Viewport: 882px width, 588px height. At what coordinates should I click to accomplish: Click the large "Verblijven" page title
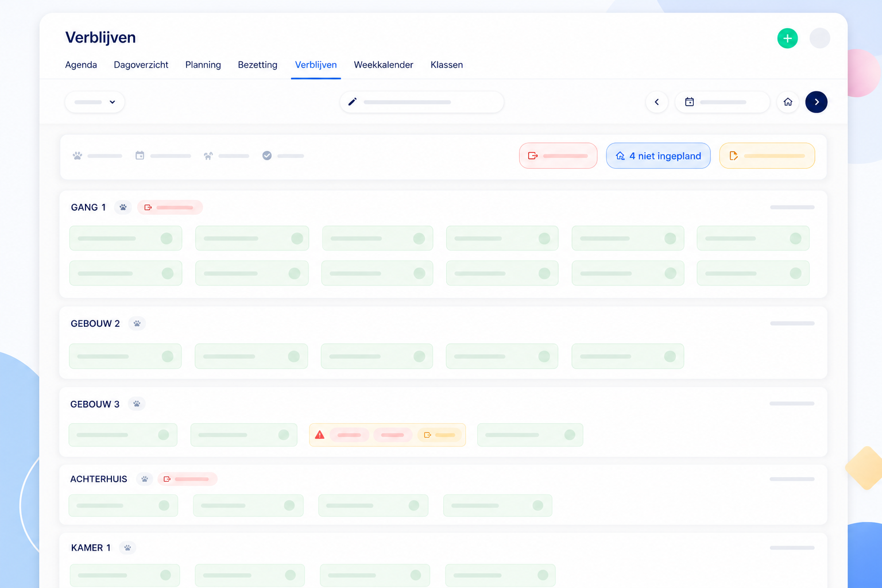(x=100, y=37)
